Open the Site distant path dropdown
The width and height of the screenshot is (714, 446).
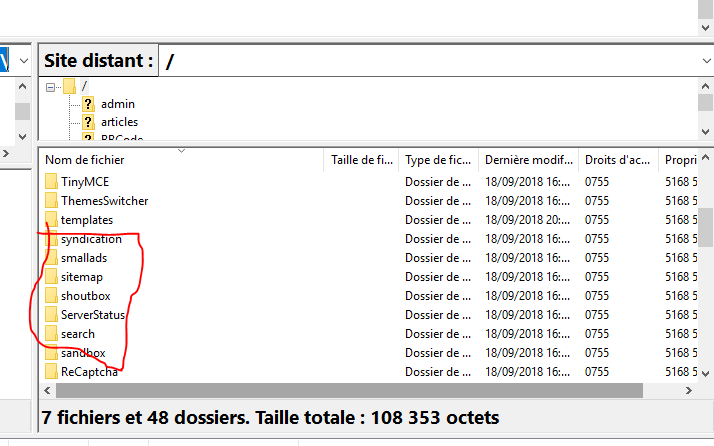[705, 61]
